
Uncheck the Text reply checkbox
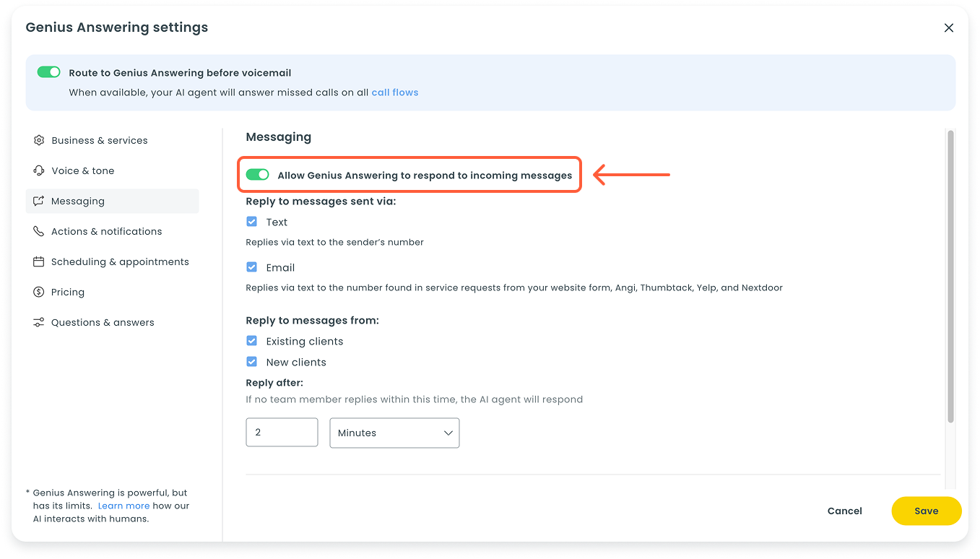pos(252,222)
